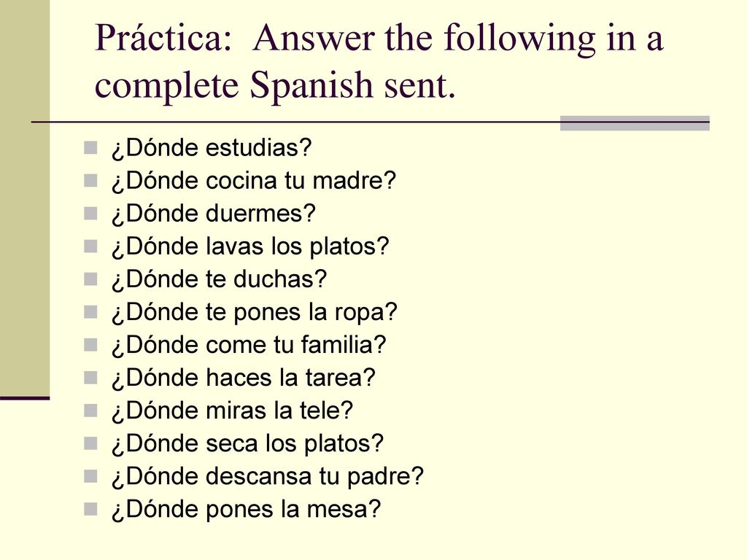Click the question ¿Dónde pones la mesa?
The width and height of the screenshot is (747, 560).
[247, 509]
